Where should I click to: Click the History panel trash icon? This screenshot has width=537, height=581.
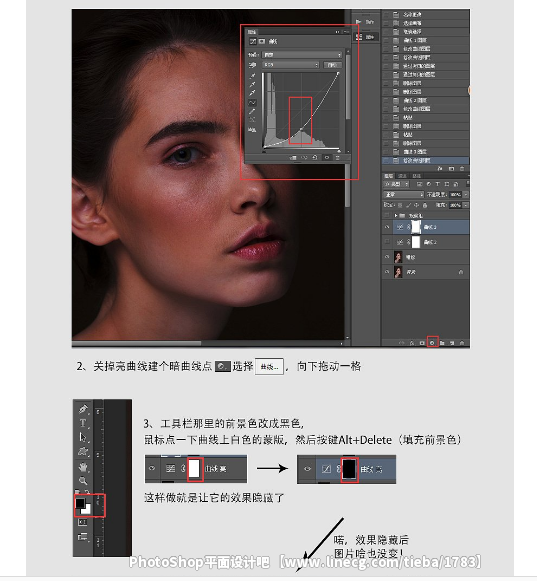click(x=462, y=169)
